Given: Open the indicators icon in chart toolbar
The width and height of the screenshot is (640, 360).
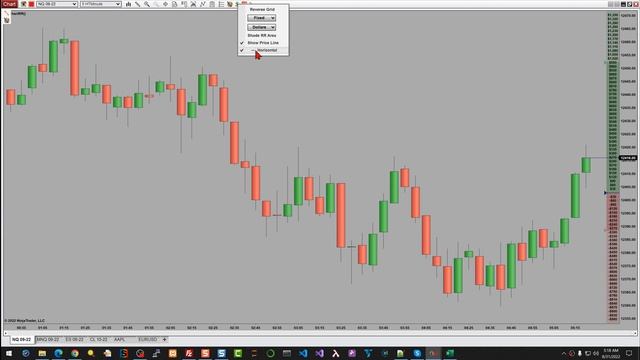Looking at the screenshot, I should click(193, 4).
